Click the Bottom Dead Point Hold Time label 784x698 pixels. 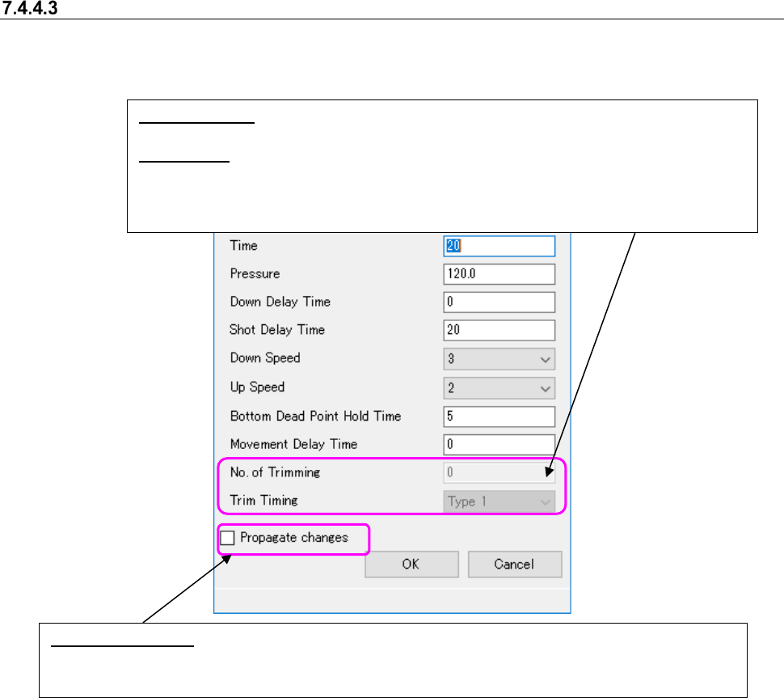[x=315, y=417]
